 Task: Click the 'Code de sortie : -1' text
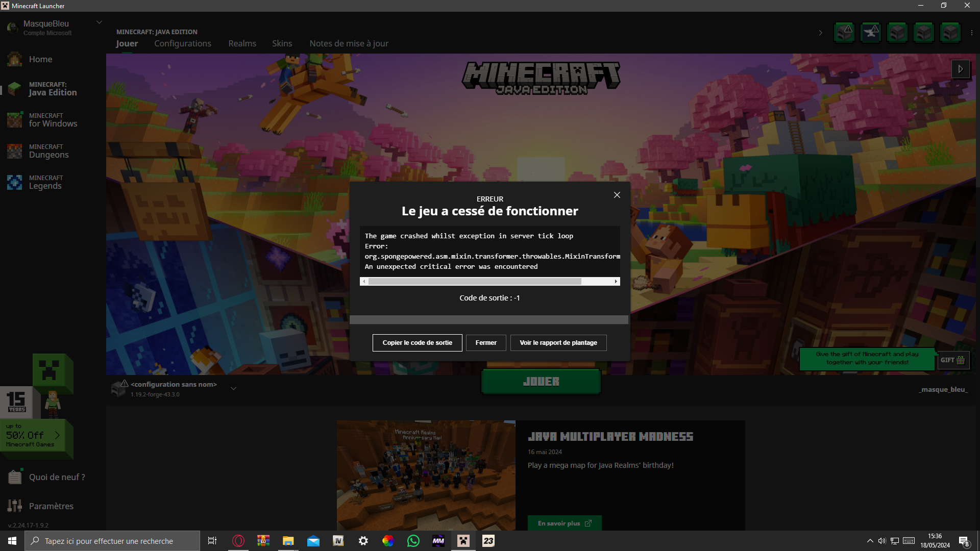coord(489,298)
